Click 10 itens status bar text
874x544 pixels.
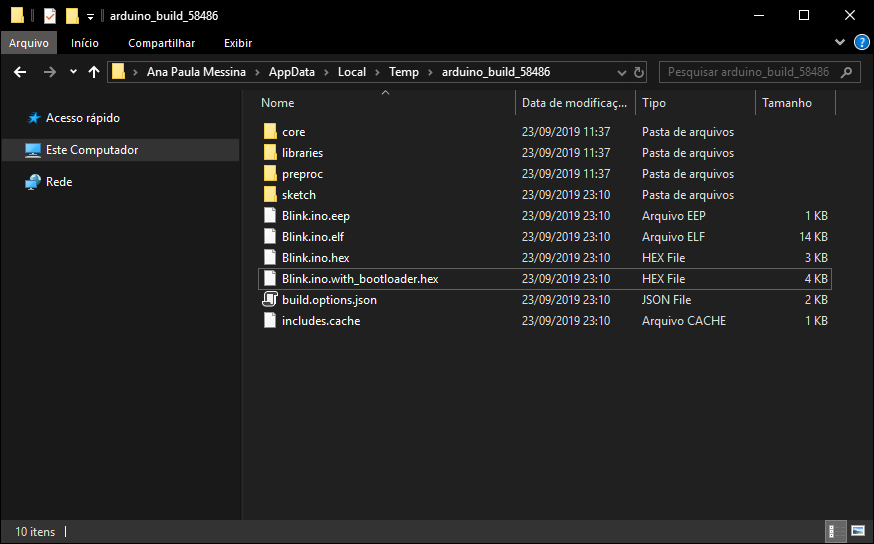(35, 532)
